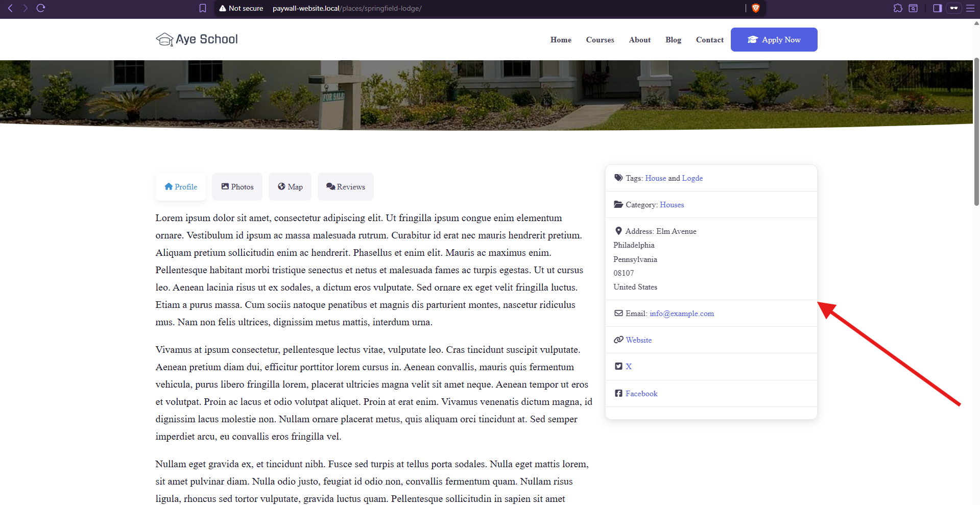The width and height of the screenshot is (980, 505).
Task: Open the X profile link
Action: click(629, 367)
